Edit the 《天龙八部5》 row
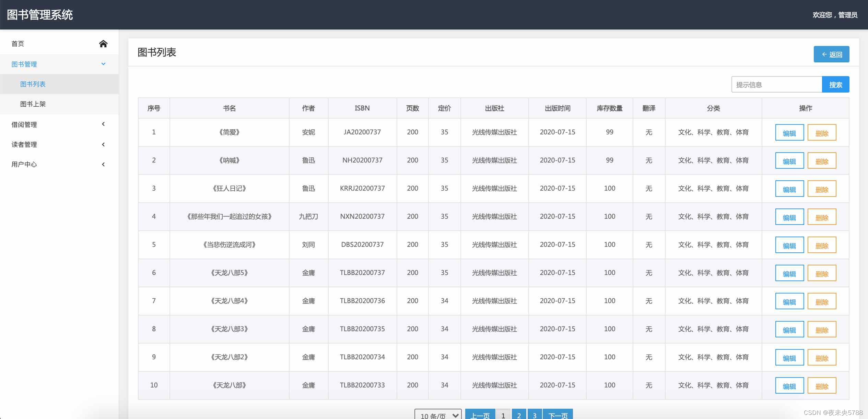Image resolution: width=868 pixels, height=419 pixels. [789, 273]
